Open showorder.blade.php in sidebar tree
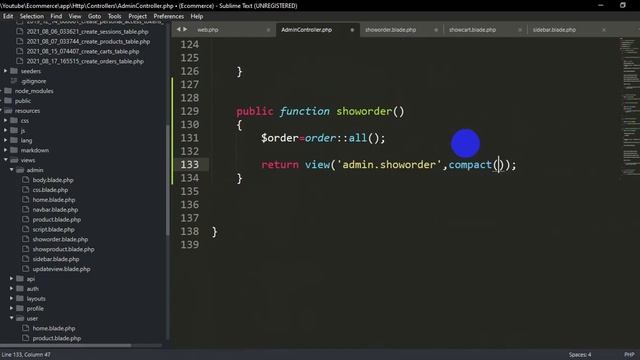Image resolution: width=640 pixels, height=360 pixels. (60, 239)
